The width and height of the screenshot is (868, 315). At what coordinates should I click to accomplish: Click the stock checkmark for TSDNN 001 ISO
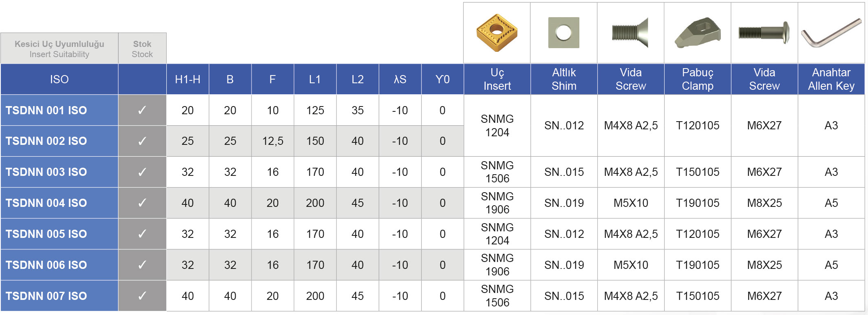click(142, 110)
